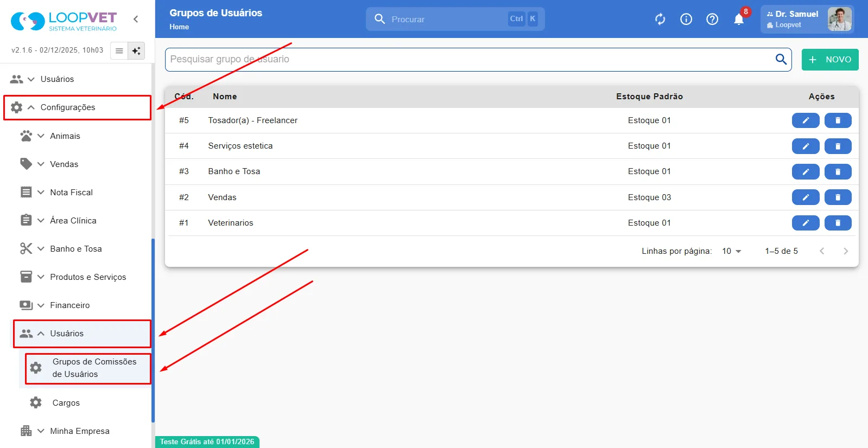The height and width of the screenshot is (448, 868).
Task: Edit the Banho e Tosa group row
Action: click(x=806, y=171)
